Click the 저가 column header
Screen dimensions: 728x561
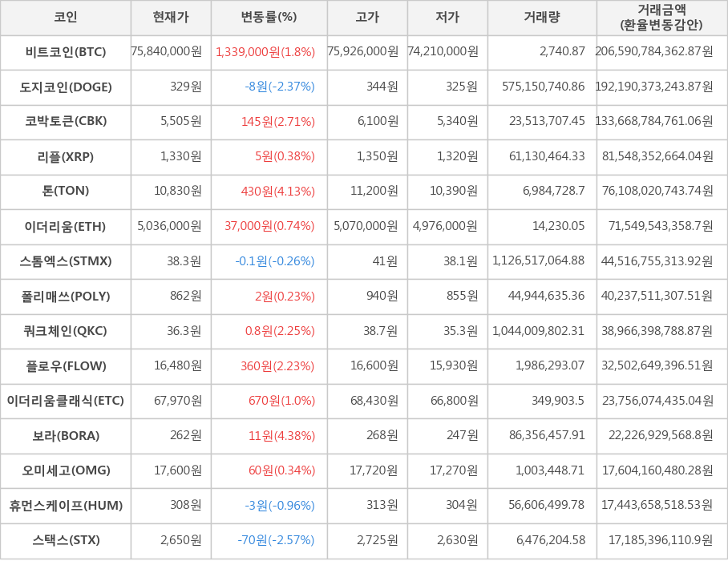coord(447,17)
